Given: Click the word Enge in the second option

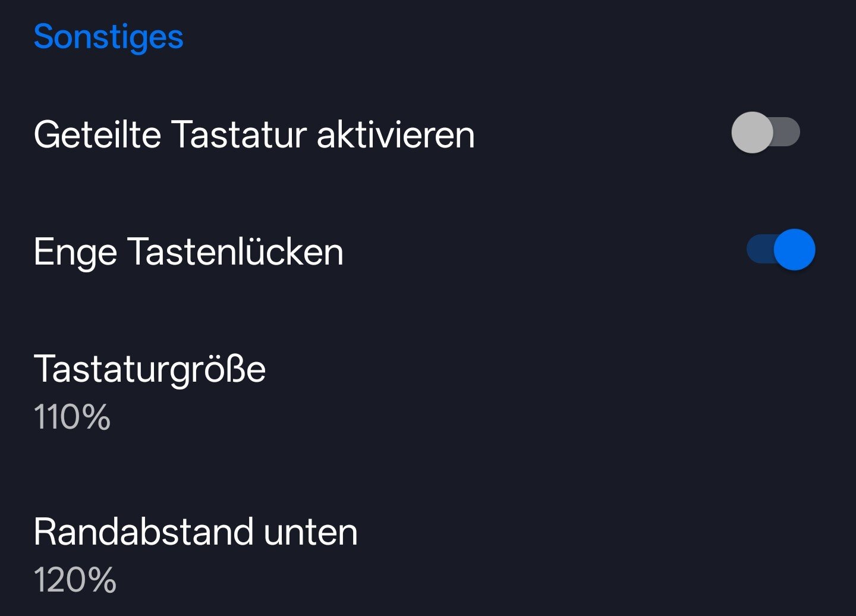Looking at the screenshot, I should (75, 252).
